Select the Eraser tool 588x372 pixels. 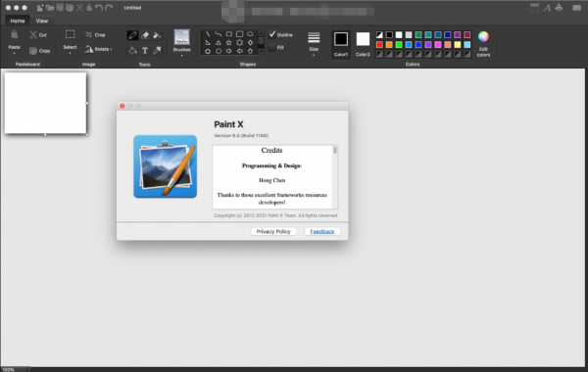click(x=145, y=35)
